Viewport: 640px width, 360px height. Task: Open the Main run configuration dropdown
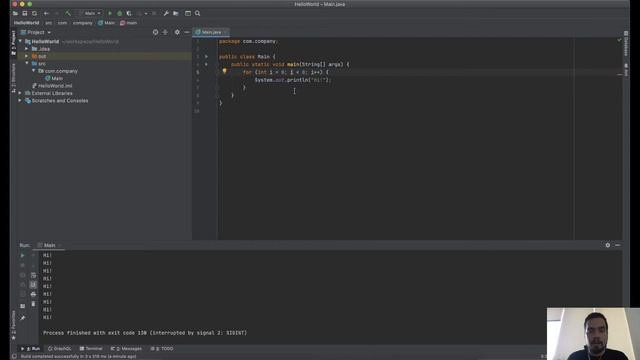tap(90, 13)
